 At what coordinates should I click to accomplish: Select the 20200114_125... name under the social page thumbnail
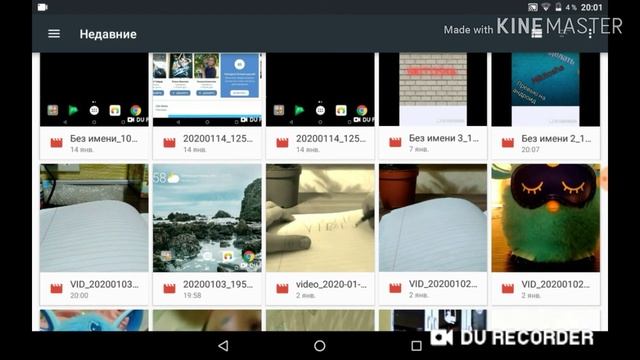click(x=218, y=139)
